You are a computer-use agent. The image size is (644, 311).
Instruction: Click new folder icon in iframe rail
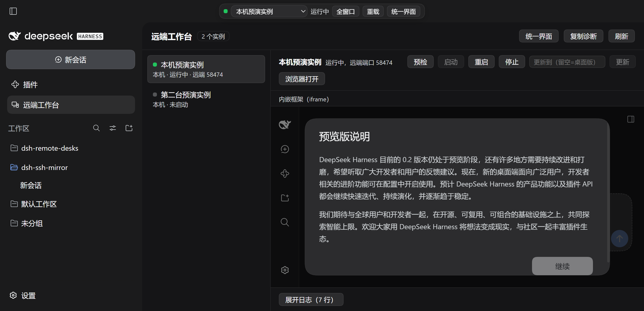pos(285,198)
